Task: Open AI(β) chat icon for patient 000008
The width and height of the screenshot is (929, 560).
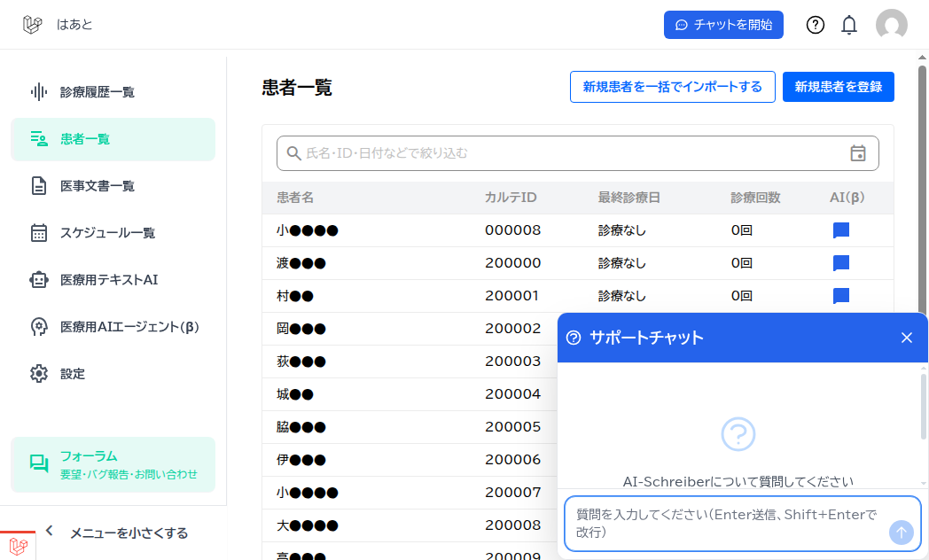Action: pos(839,229)
